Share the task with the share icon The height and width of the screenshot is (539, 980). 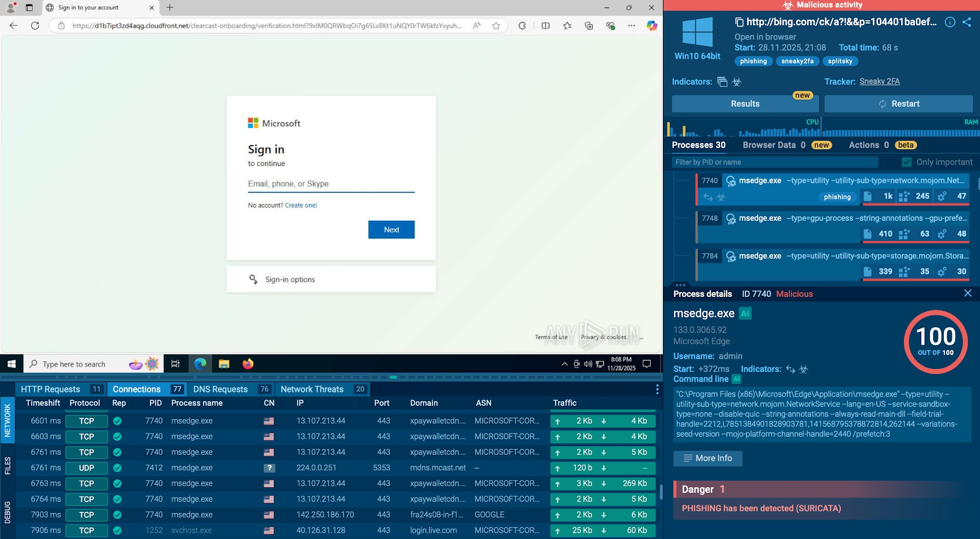click(967, 22)
